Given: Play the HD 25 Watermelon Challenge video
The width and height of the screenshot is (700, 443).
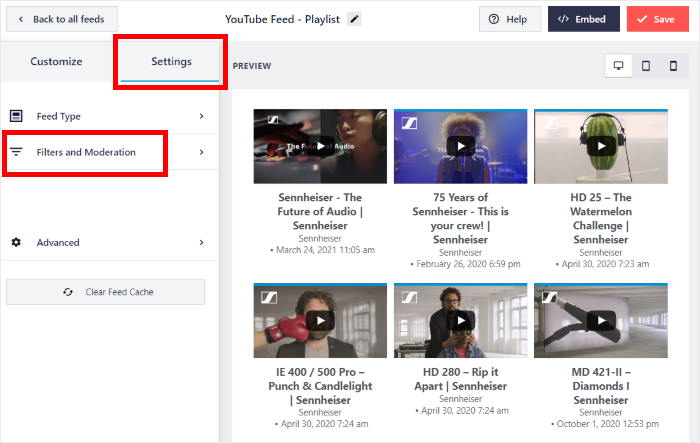Looking at the screenshot, I should 601,146.
